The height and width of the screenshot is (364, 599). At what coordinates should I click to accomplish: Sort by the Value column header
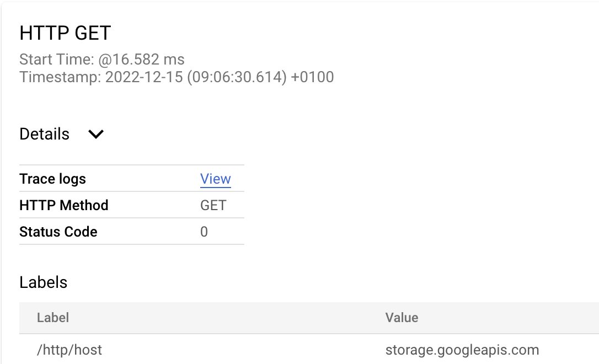pyautogui.click(x=402, y=318)
